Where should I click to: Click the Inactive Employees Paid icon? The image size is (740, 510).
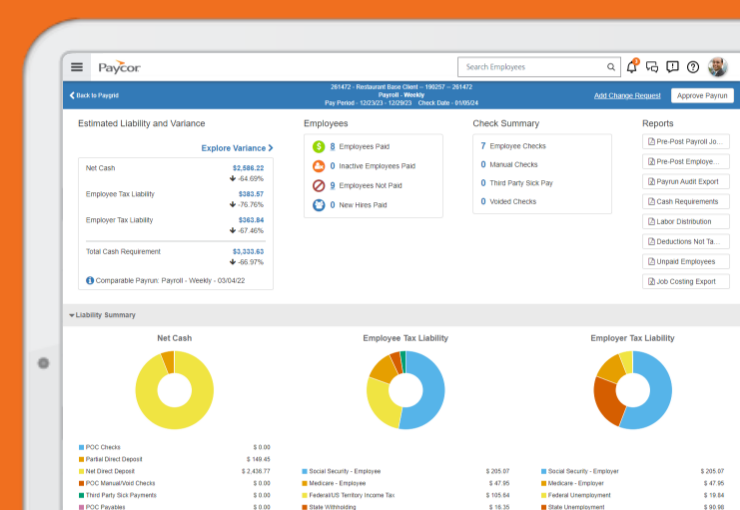point(319,166)
